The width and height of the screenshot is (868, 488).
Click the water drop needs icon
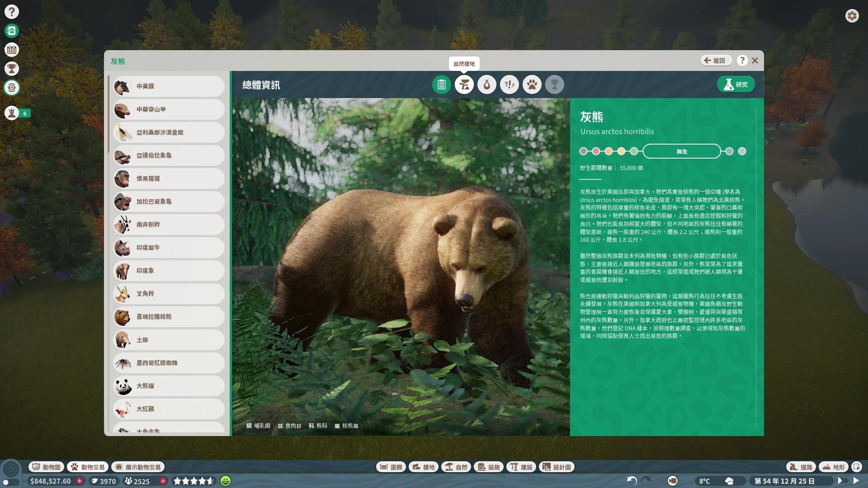(x=486, y=84)
